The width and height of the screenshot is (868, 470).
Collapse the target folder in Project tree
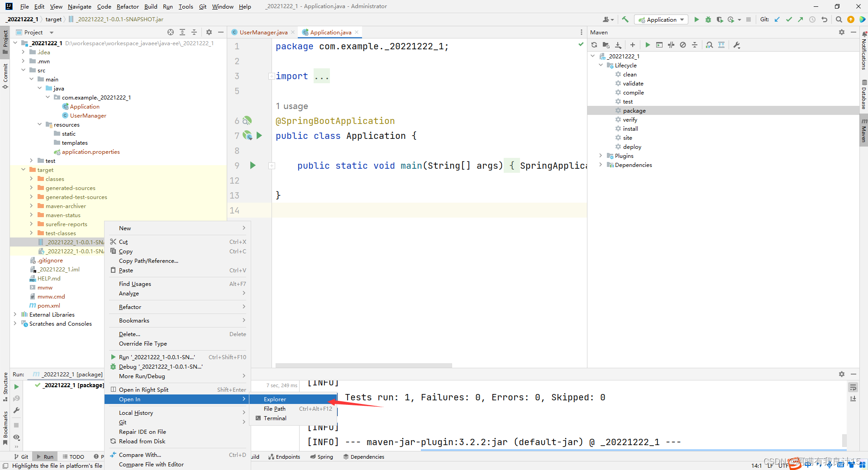click(24, 170)
